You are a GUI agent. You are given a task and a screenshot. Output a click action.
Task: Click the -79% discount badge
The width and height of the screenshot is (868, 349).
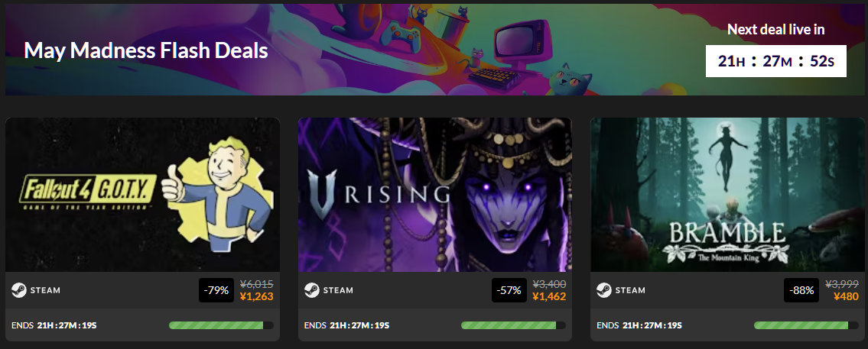tap(216, 290)
